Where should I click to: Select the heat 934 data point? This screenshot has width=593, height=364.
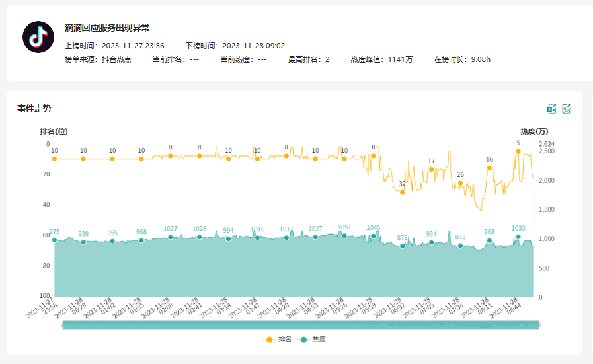(432, 242)
